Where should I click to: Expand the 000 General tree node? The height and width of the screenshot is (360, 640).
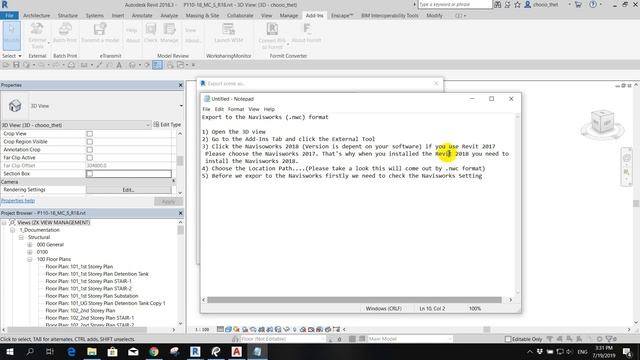tap(29, 245)
